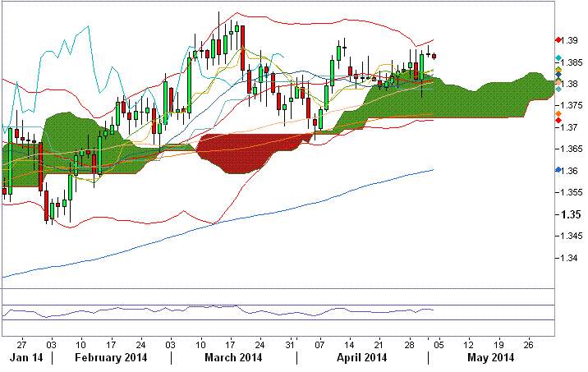Screen dimensions: 588x372
Task: Select the orange diamond marker below 1.375
Action: point(558,113)
